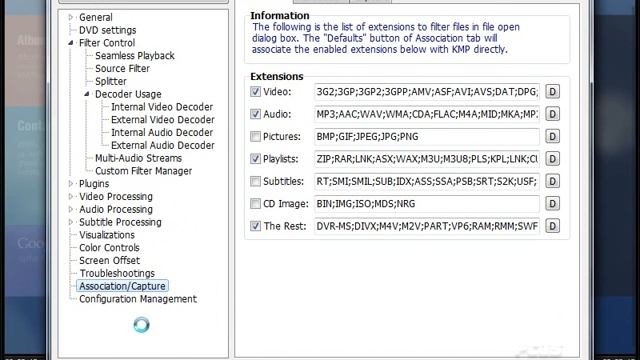Collapse the Filter Control tree node arrow

(71, 43)
